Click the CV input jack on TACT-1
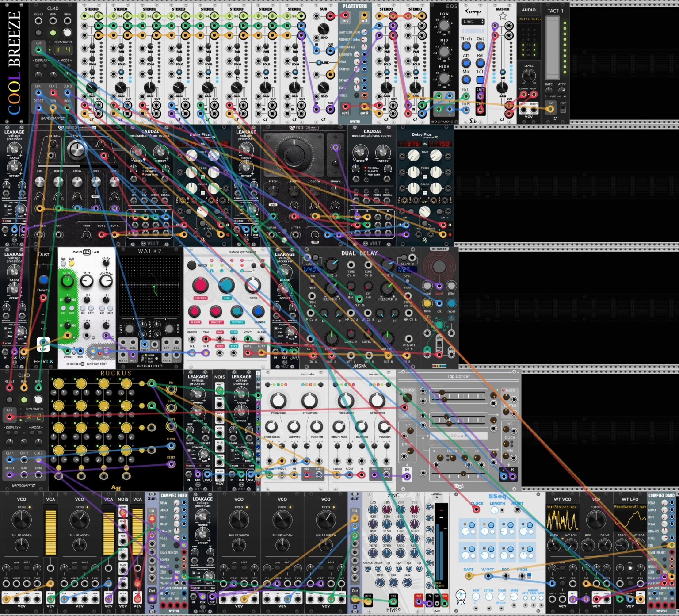The height and width of the screenshot is (616, 679). pos(550,108)
